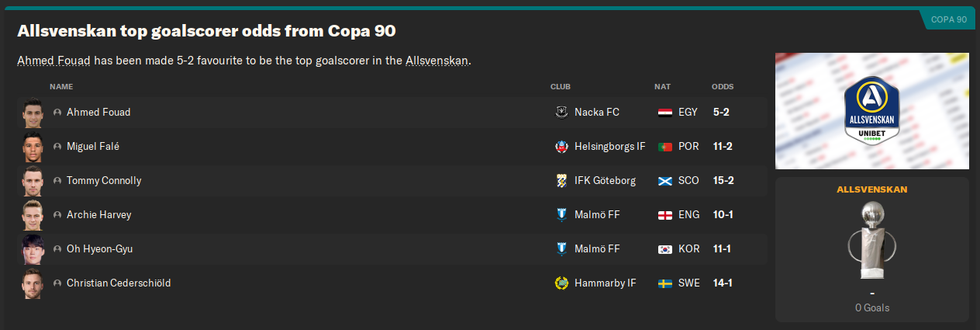Open Oh Hyeon-Gyu's player portrait
Screen dimensions: 980x330
click(x=32, y=249)
